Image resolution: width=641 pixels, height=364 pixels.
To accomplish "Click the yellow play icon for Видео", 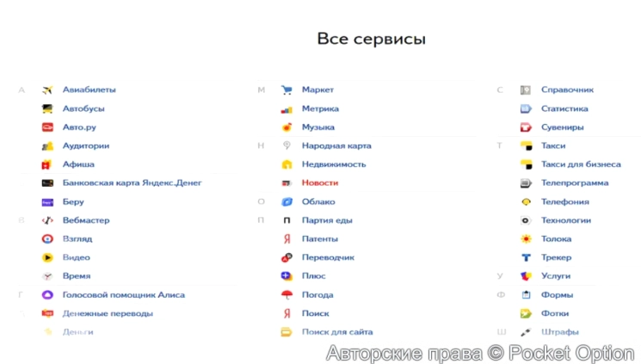I will (x=47, y=257).
